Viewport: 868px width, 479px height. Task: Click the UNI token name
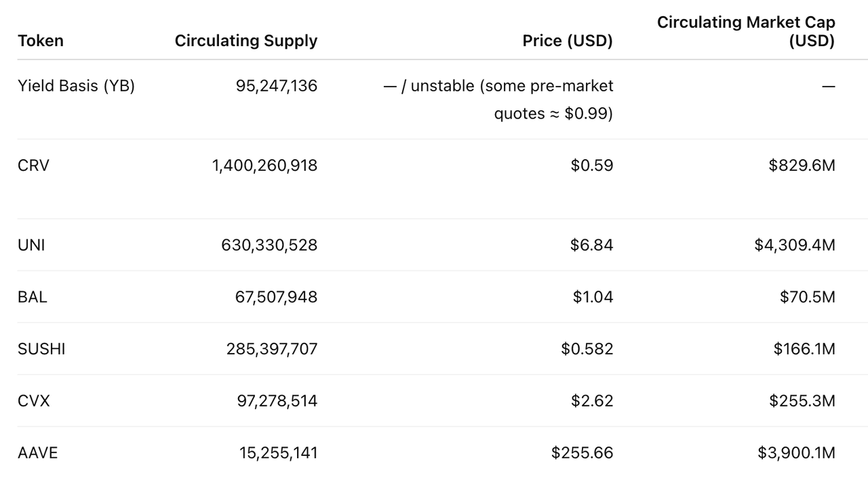(31, 245)
